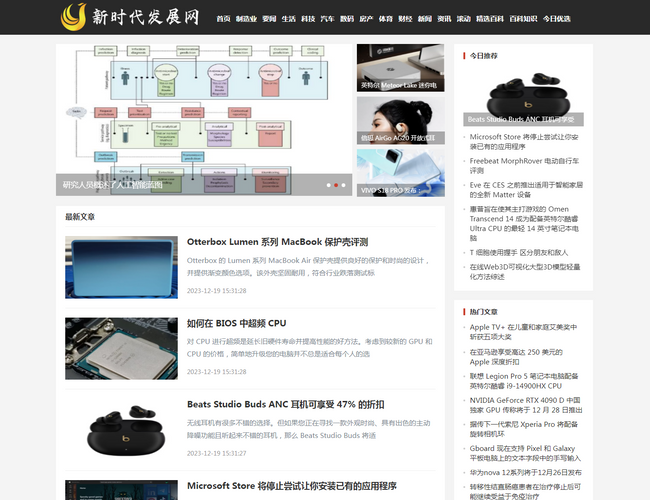Open the Meteor Lake mini PC thumbnail
The image size is (650, 500).
[x=400, y=68]
